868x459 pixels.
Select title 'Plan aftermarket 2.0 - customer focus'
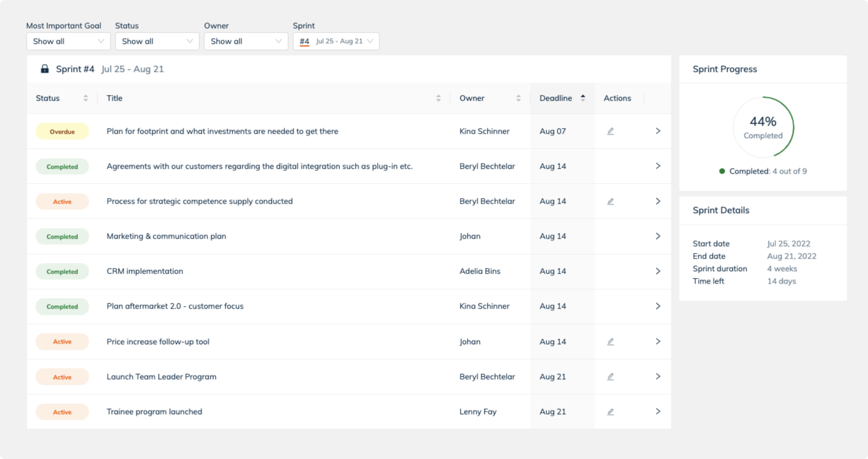click(x=175, y=306)
